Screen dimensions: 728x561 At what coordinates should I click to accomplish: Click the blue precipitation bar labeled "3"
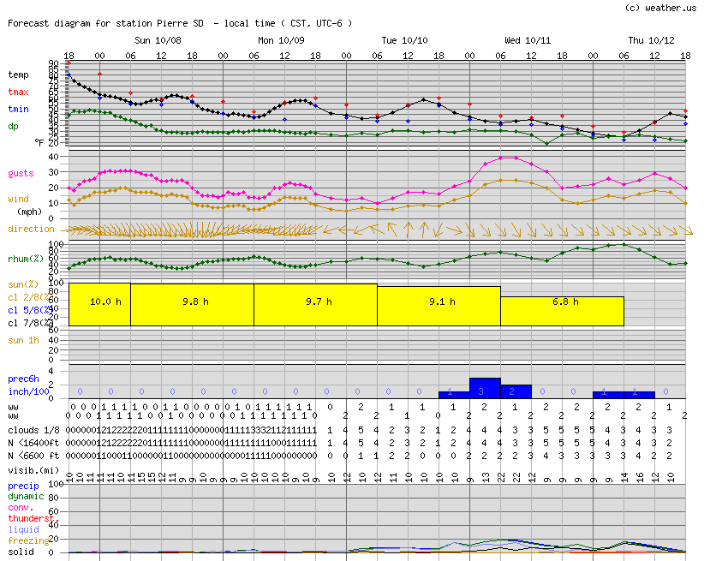(485, 388)
